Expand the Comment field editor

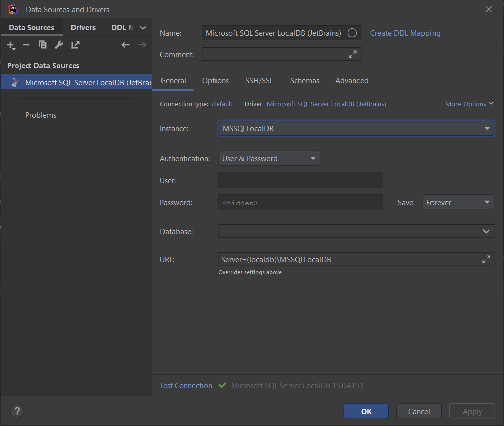(352, 54)
